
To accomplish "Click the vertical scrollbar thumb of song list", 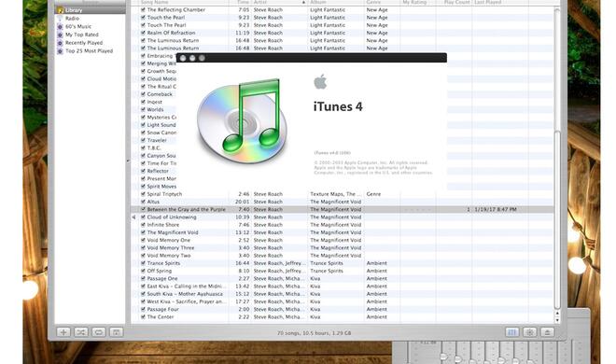I will point(557,220).
